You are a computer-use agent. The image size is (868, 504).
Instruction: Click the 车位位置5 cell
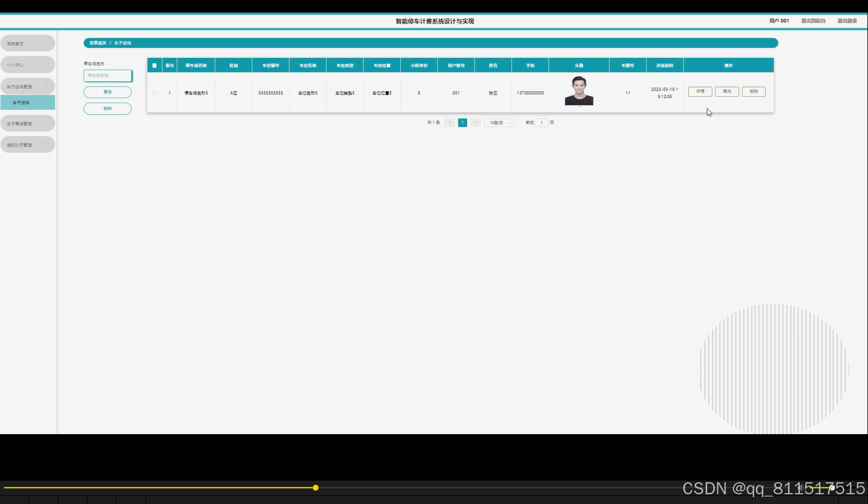[x=382, y=93]
